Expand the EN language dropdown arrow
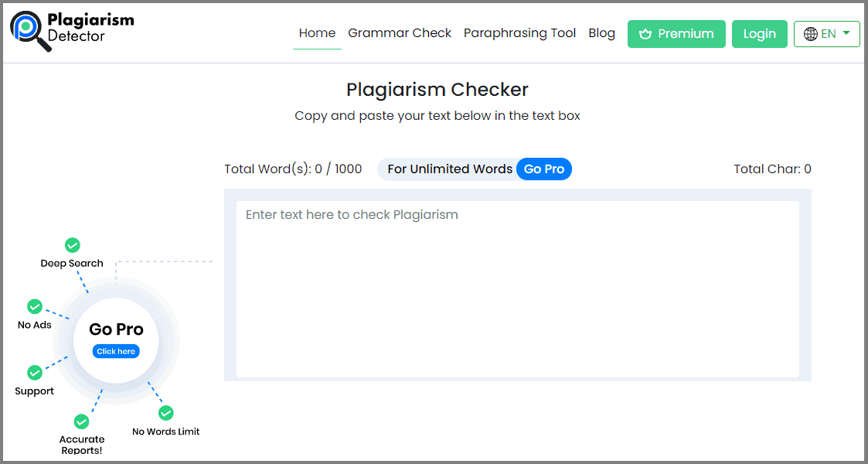 846,34
